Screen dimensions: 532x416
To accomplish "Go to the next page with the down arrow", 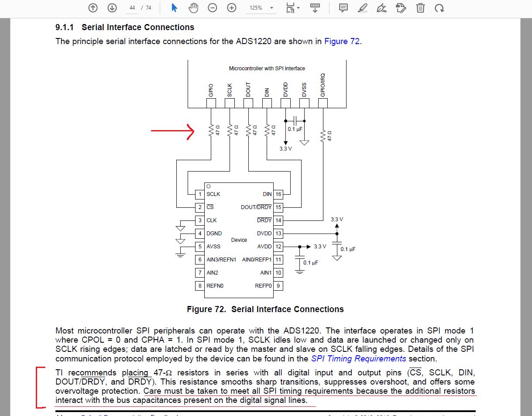I will click(112, 8).
